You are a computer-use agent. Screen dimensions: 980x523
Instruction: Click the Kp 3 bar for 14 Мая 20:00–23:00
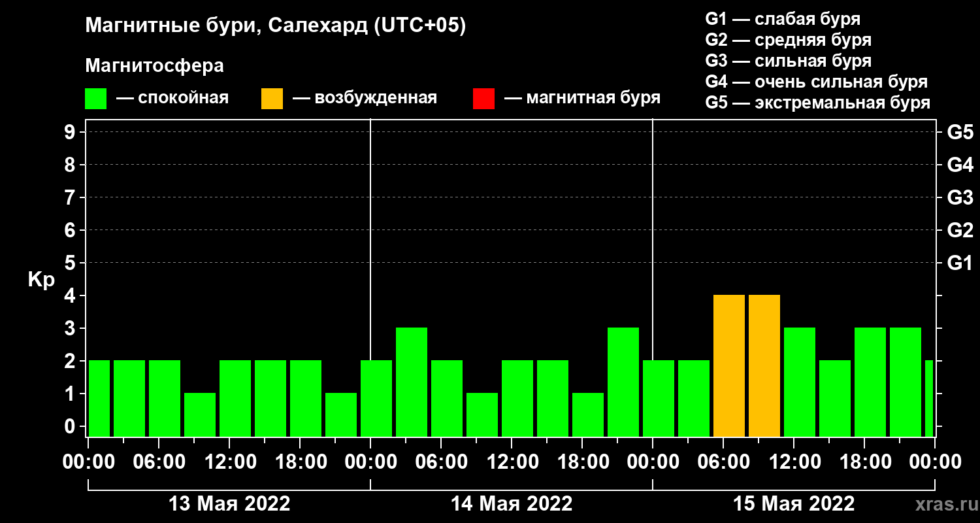click(x=623, y=382)
